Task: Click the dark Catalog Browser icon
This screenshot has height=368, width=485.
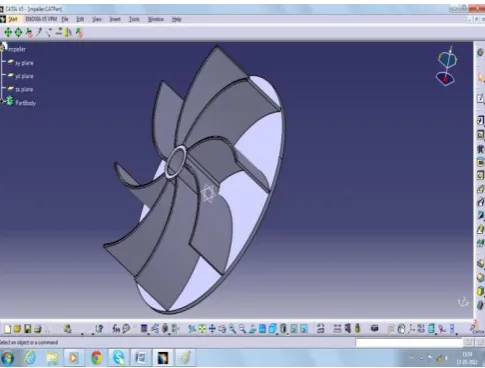Action: pyautogui.click(x=374, y=329)
